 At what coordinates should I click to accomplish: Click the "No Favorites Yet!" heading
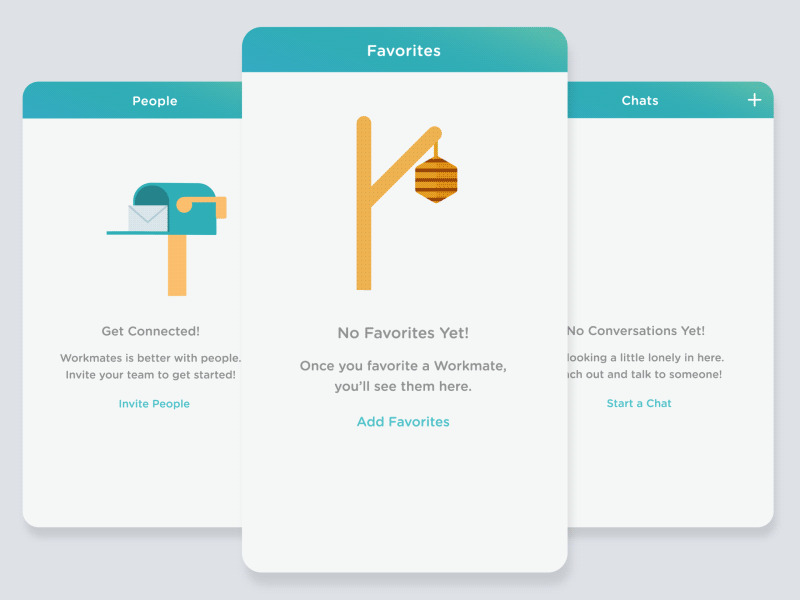(403, 333)
